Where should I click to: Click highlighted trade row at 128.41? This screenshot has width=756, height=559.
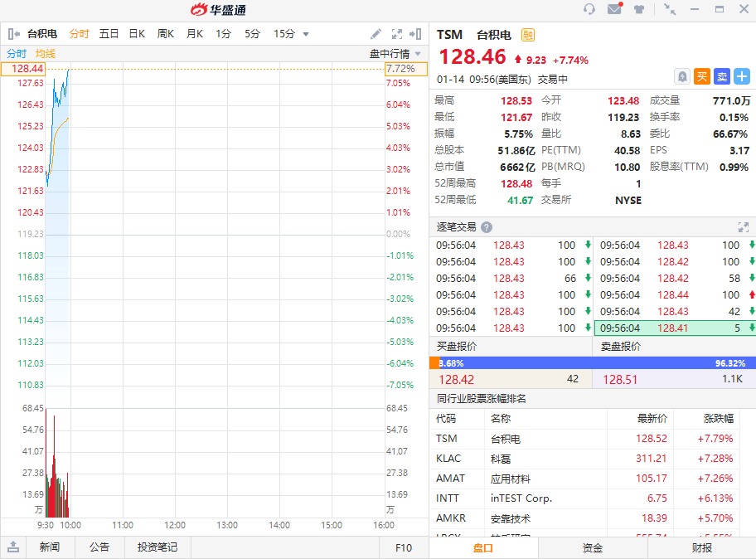675,328
